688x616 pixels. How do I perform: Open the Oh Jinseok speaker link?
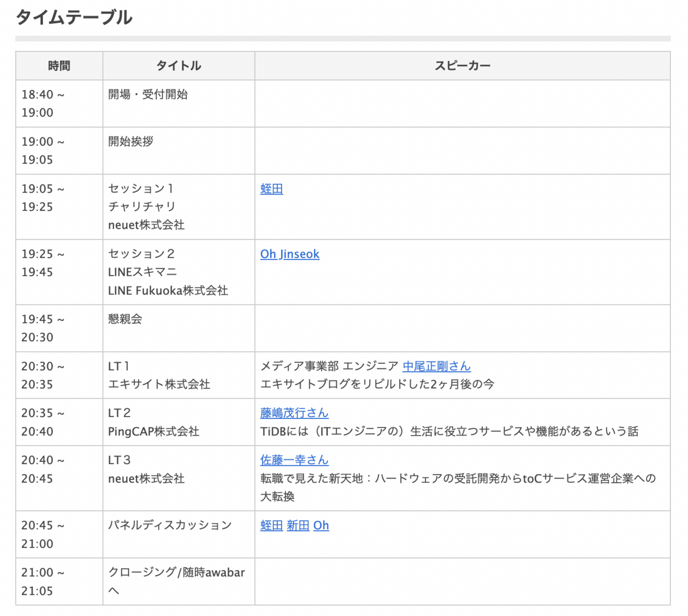pos(290,254)
